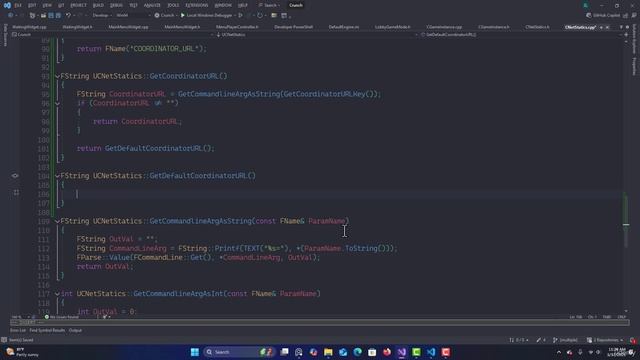Open the Output panel tab
640x360 pixels.
75,330
